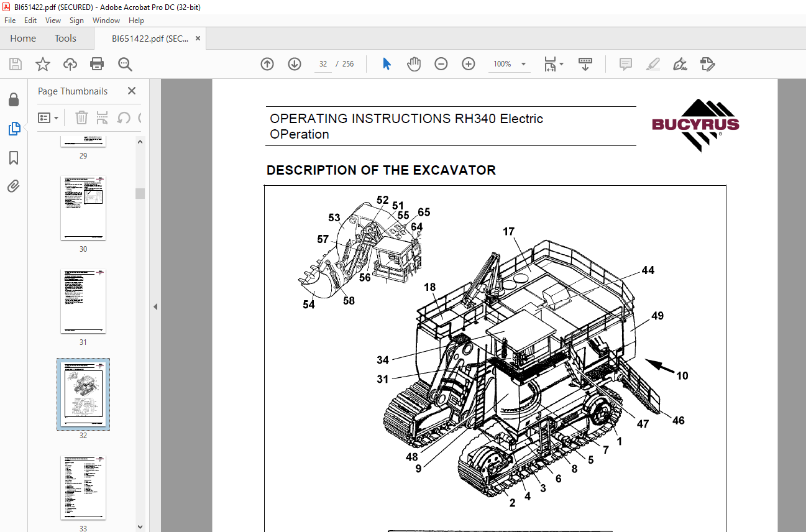806x532 pixels.
Task: Delete selected page with trash icon
Action: [x=81, y=117]
